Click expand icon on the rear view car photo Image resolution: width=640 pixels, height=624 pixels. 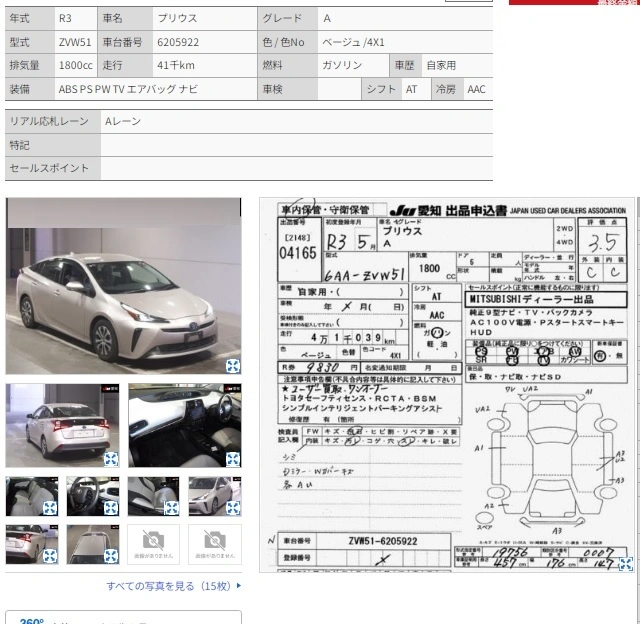click(x=111, y=459)
